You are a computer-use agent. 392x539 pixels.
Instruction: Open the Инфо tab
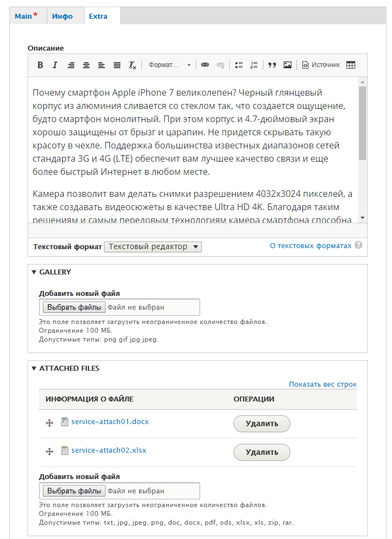coord(63,16)
